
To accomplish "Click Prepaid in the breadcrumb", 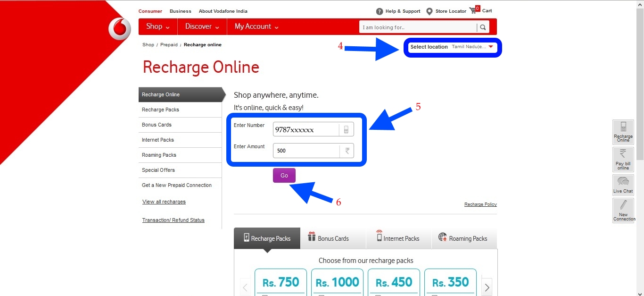I will coord(169,45).
